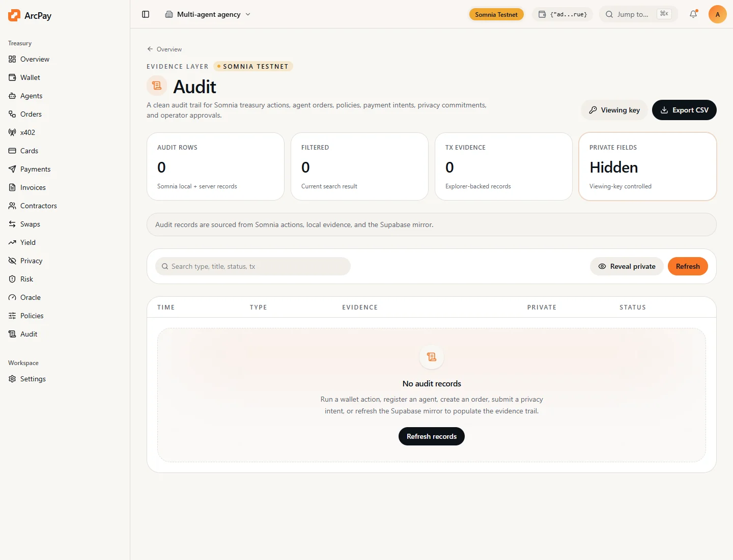The width and height of the screenshot is (733, 560).
Task: Click the Privacy eye-off icon
Action: [x=12, y=261]
